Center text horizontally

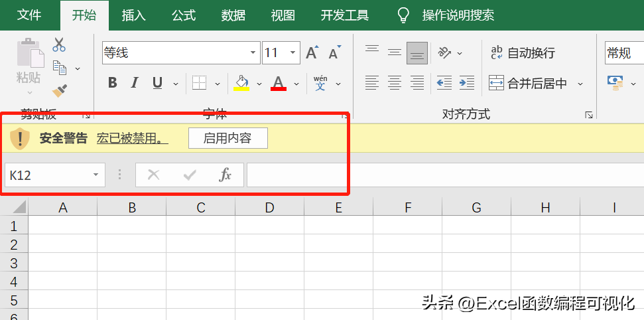[x=395, y=83]
